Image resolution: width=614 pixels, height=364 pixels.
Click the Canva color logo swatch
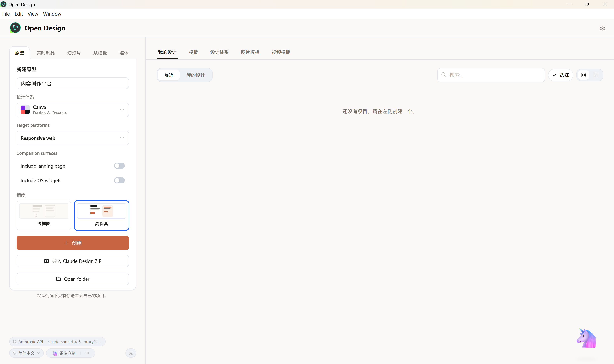click(x=25, y=110)
